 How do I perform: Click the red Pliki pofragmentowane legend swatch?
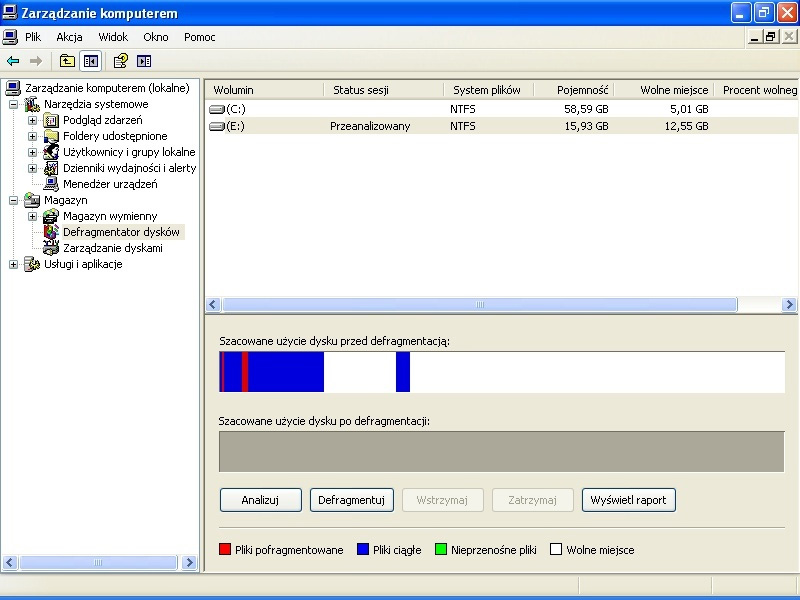click(225, 549)
